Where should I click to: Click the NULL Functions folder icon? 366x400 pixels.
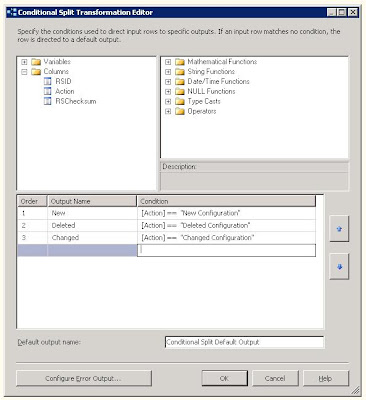point(180,91)
